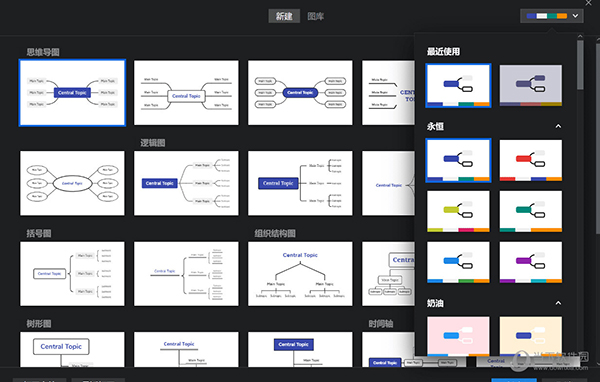600x382 pixels.
Task: Select the first 括号图 template with boxed topic
Action: [x=72, y=274]
